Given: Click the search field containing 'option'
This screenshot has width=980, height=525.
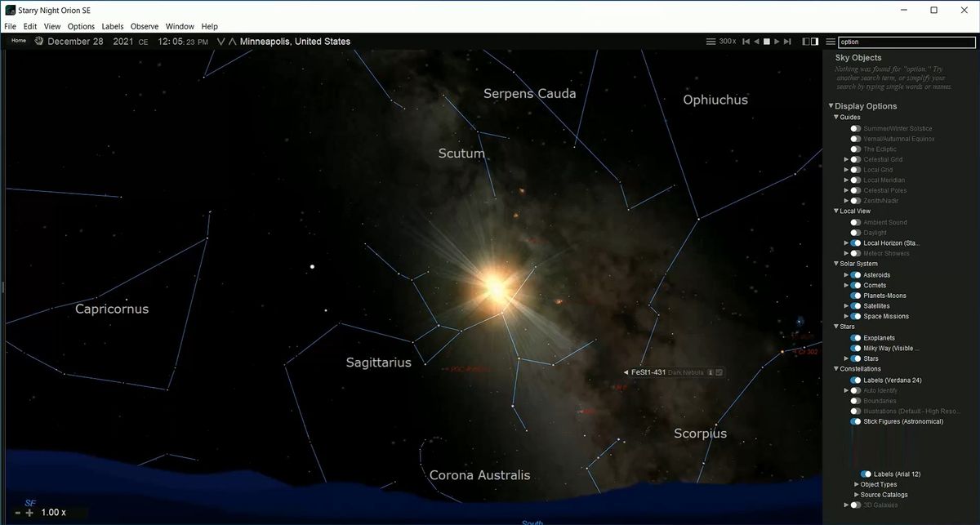Looking at the screenshot, I should click(x=905, y=42).
